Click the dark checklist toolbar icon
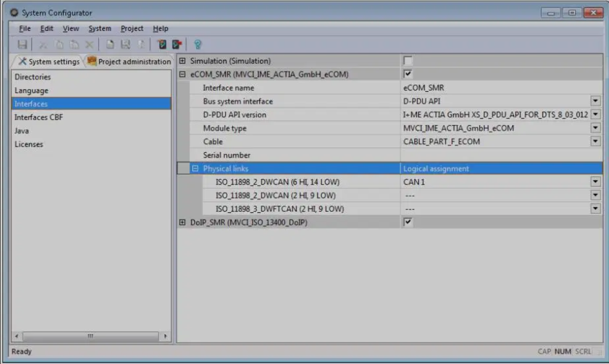This screenshot has height=364, width=609. (x=162, y=45)
